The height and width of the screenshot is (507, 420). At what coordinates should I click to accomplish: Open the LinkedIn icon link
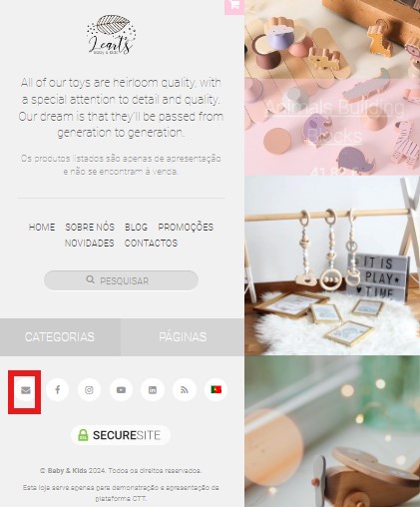click(153, 389)
